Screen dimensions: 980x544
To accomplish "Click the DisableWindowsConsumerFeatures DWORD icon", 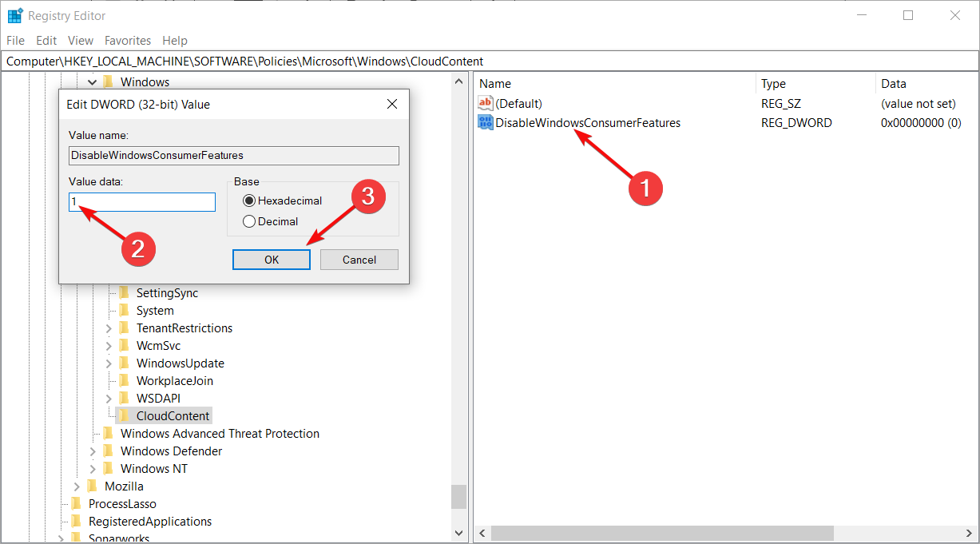I will pos(486,122).
